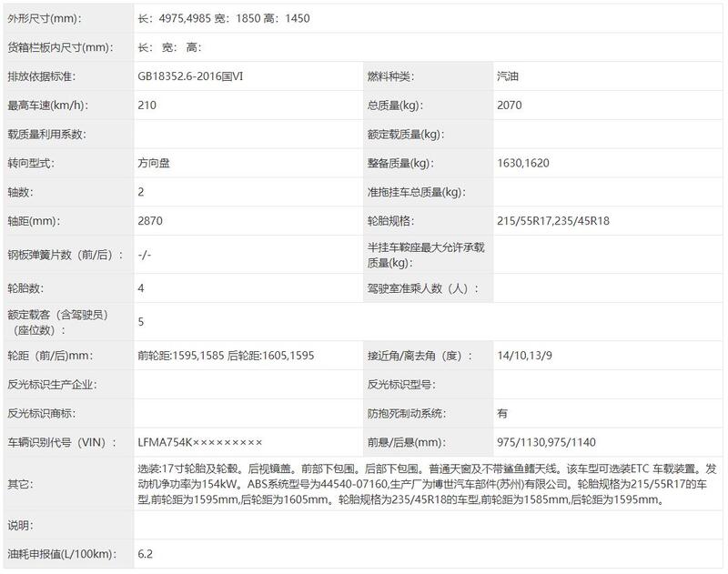This screenshot has height=574, width=728.
Task: Click the 半挂车鞍座最大允许承载质量(kg) label
Action: [x=426, y=255]
